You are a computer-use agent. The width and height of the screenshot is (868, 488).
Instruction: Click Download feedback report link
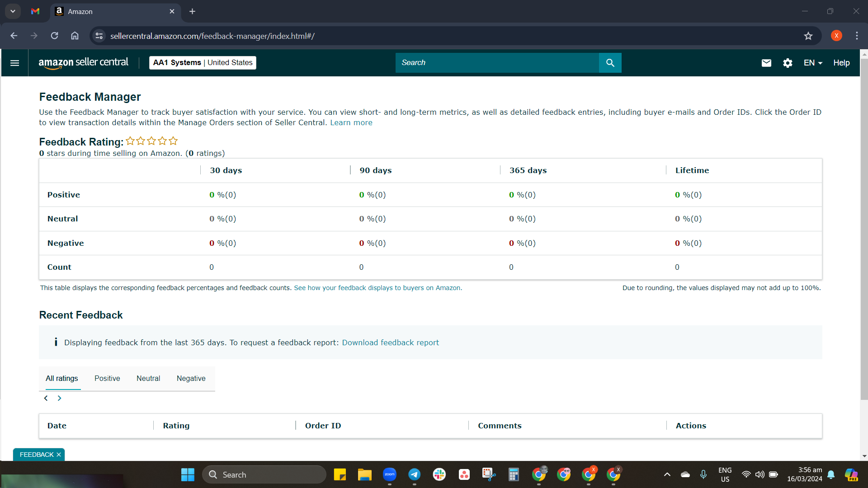[391, 343]
